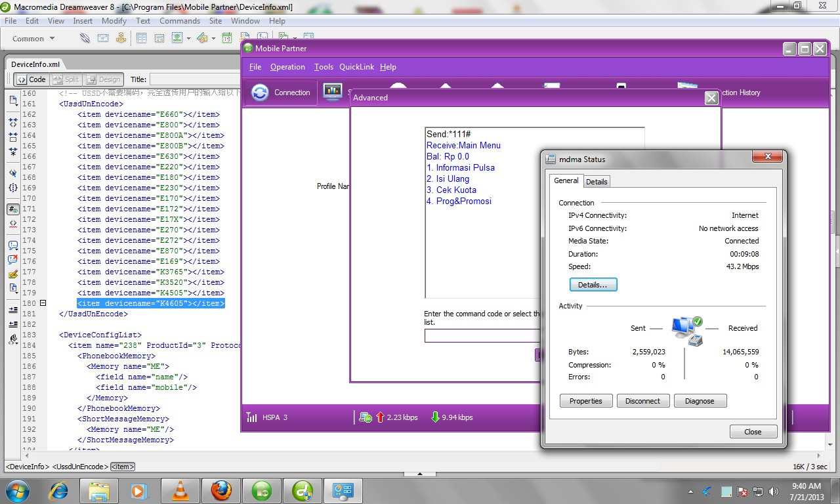This screenshot has height=504, width=840.
Task: Open the Common insert category dropdown
Action: (x=33, y=39)
